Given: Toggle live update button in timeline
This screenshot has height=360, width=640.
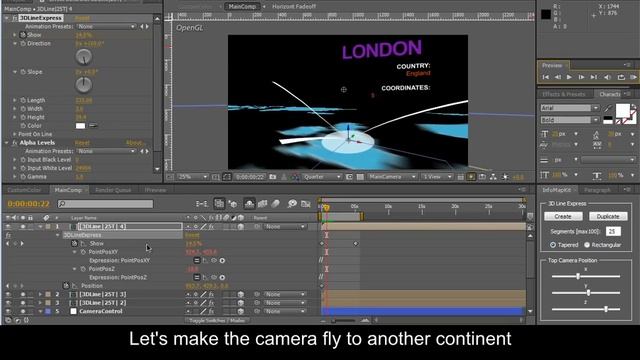Looking at the screenshot, I should click(x=219, y=203).
